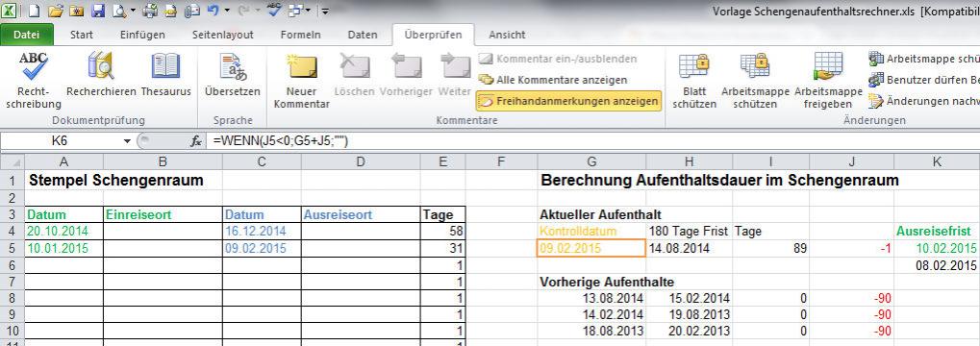980x346 pixels.
Task: Toggle Alle Kommentare anzeigen
Action: pyautogui.click(x=552, y=80)
